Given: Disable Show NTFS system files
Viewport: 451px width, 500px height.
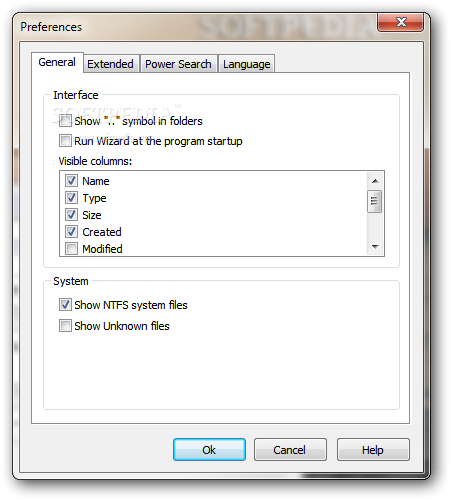Looking at the screenshot, I should (x=65, y=305).
